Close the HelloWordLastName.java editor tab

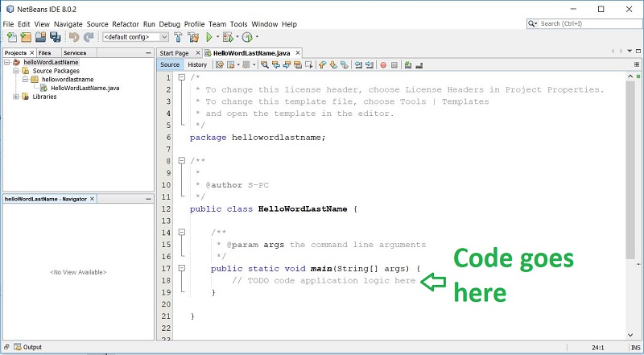(x=298, y=53)
